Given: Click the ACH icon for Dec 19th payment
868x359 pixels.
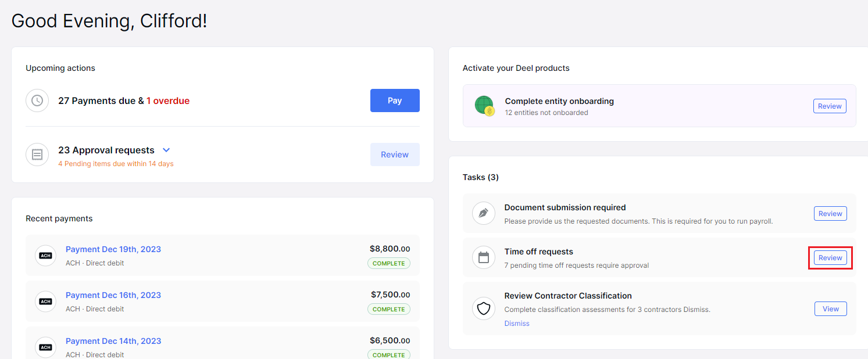Looking at the screenshot, I should [45, 256].
